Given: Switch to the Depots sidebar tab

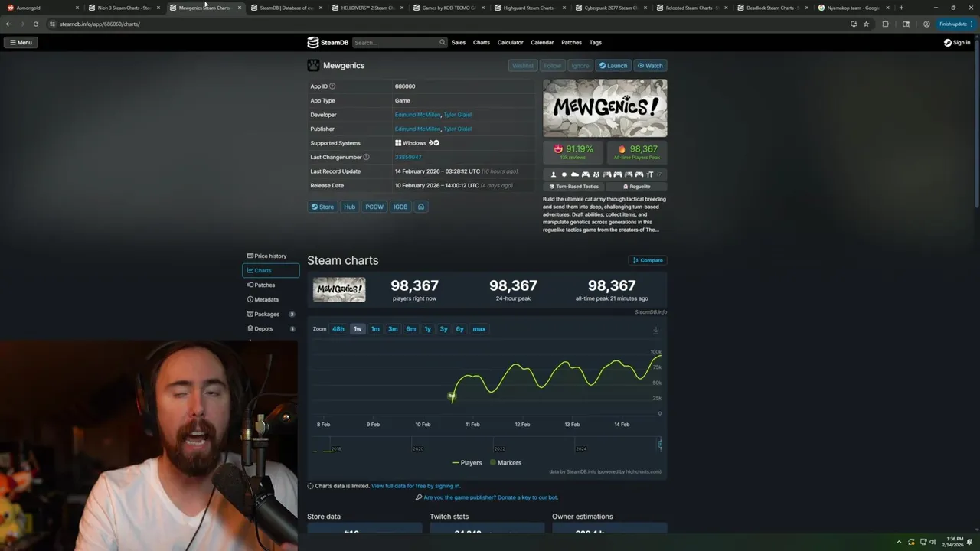Looking at the screenshot, I should tap(270, 328).
